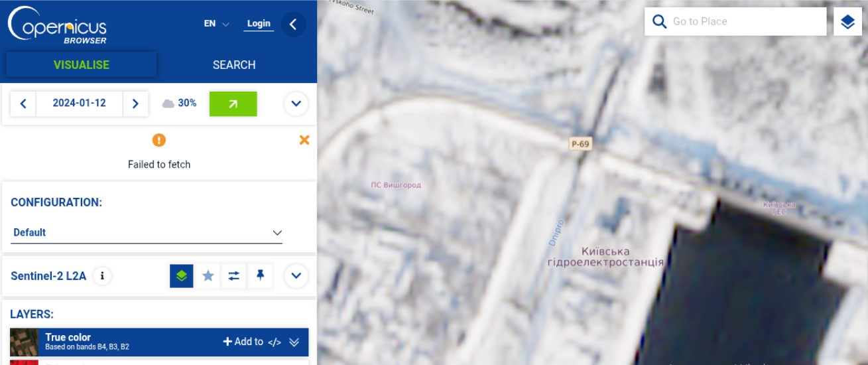The height and width of the screenshot is (365, 868).
Task: Switch to the VISUALISE tab
Action: coord(82,65)
